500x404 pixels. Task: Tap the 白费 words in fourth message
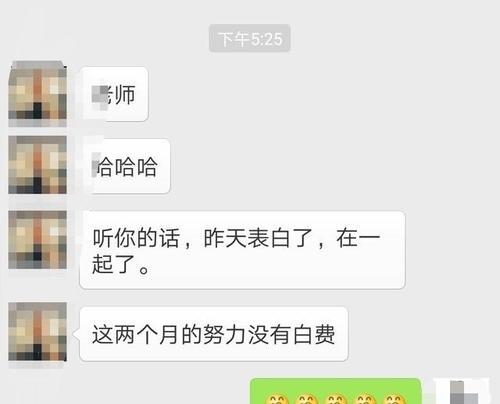(314, 334)
